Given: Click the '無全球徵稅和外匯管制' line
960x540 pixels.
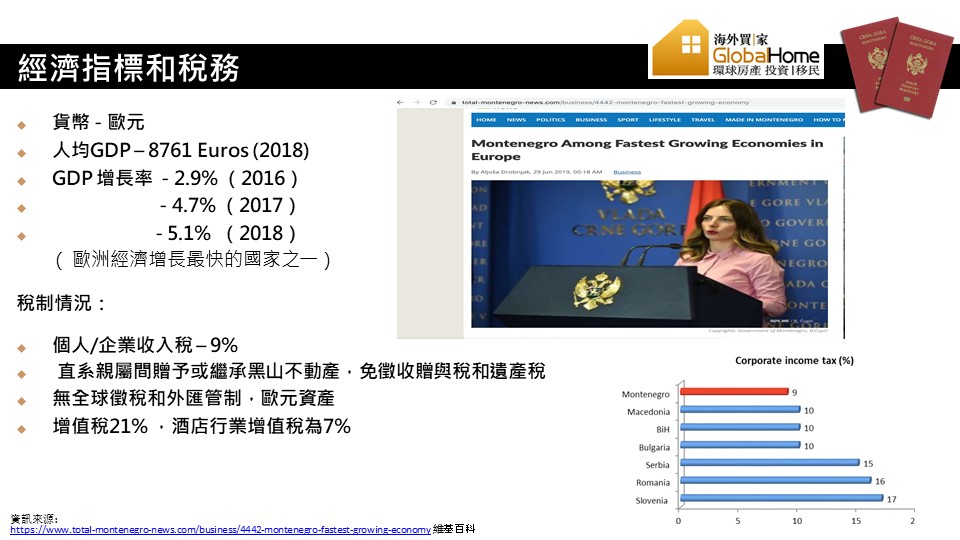Looking at the screenshot, I should [193, 398].
